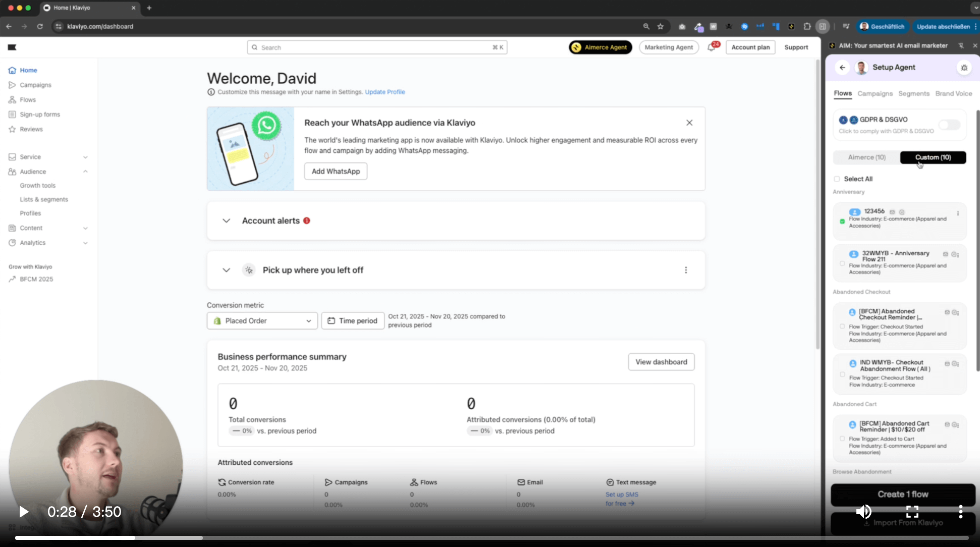Go to Sign-up forms in the sidebar
This screenshot has height=547, width=980.
tap(39, 114)
